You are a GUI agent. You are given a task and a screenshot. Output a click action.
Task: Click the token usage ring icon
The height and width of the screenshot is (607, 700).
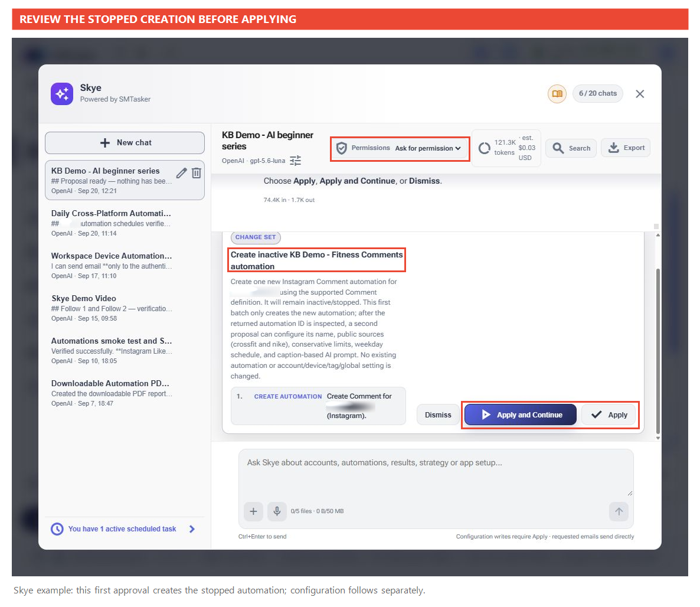pos(485,148)
